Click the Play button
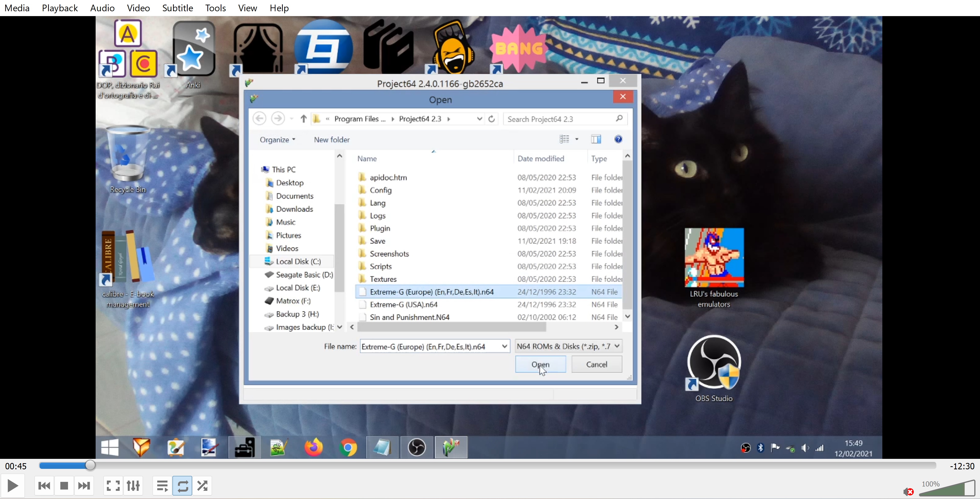The width and height of the screenshot is (980, 499). pos(13,486)
